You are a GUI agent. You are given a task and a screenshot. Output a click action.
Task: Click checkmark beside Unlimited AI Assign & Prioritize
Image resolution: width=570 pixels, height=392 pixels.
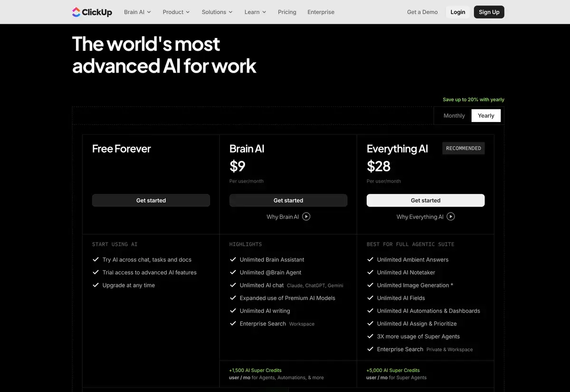pos(370,324)
